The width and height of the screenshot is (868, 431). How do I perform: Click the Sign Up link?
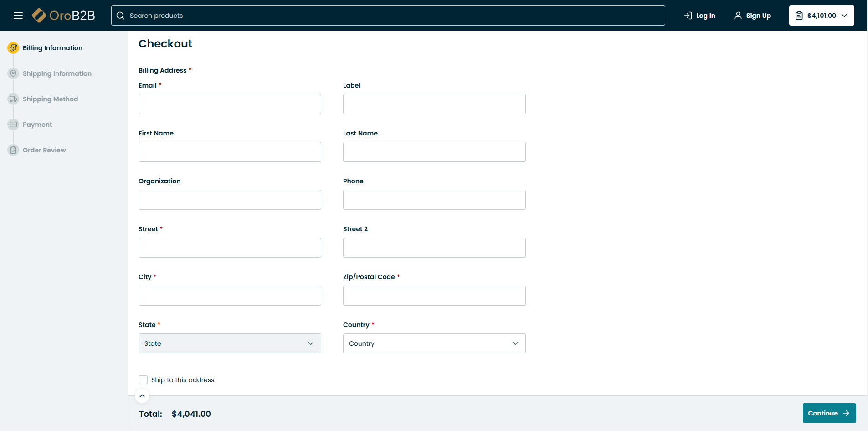pyautogui.click(x=753, y=16)
